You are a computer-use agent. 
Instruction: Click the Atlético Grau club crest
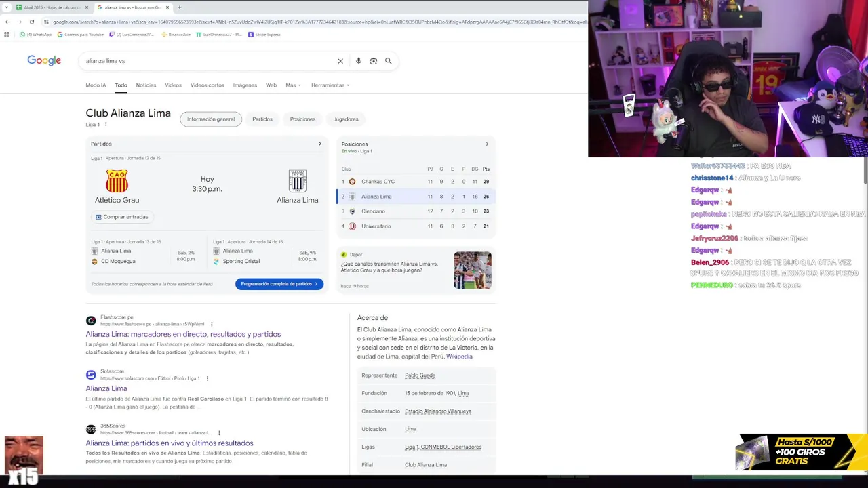pyautogui.click(x=117, y=182)
